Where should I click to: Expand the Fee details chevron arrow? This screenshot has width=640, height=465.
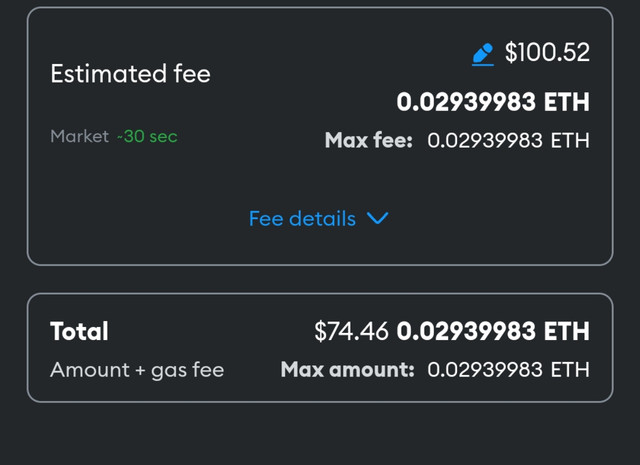point(378,218)
